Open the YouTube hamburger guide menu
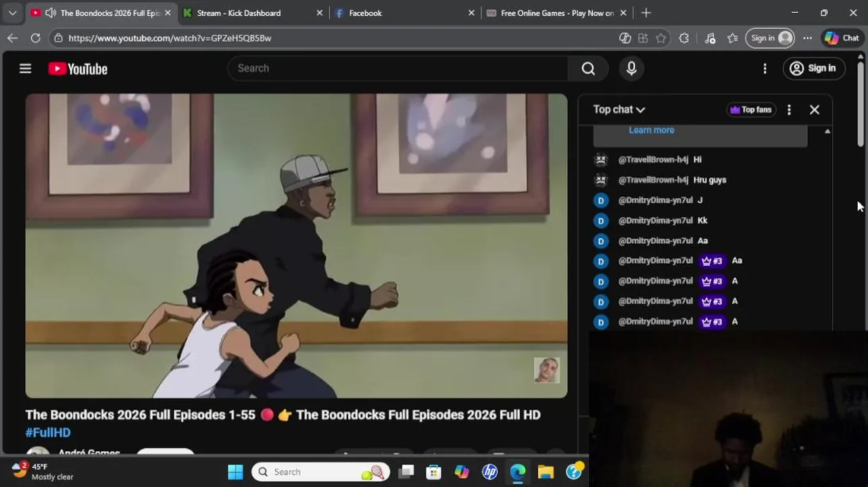Image resolution: width=868 pixels, height=487 pixels. point(25,68)
